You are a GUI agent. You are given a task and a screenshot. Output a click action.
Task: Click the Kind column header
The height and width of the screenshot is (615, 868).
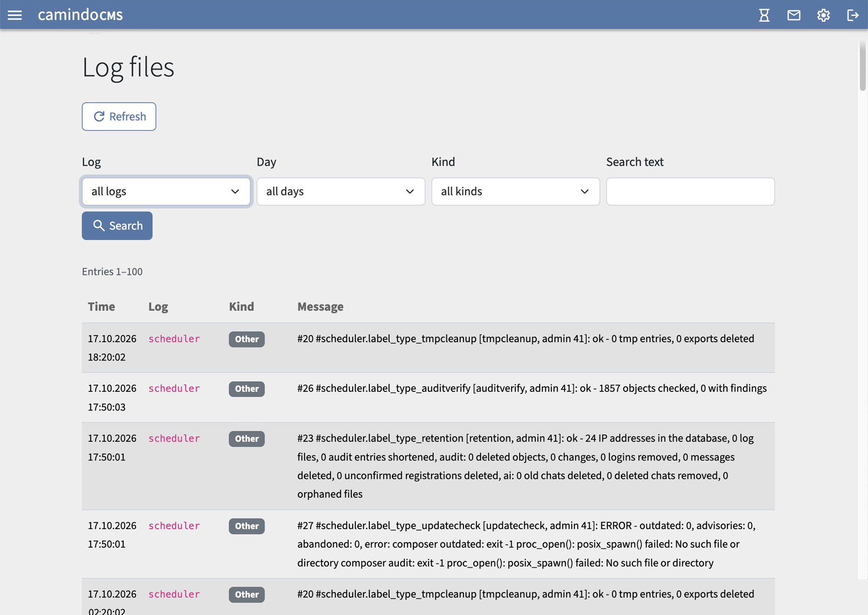pyautogui.click(x=241, y=306)
